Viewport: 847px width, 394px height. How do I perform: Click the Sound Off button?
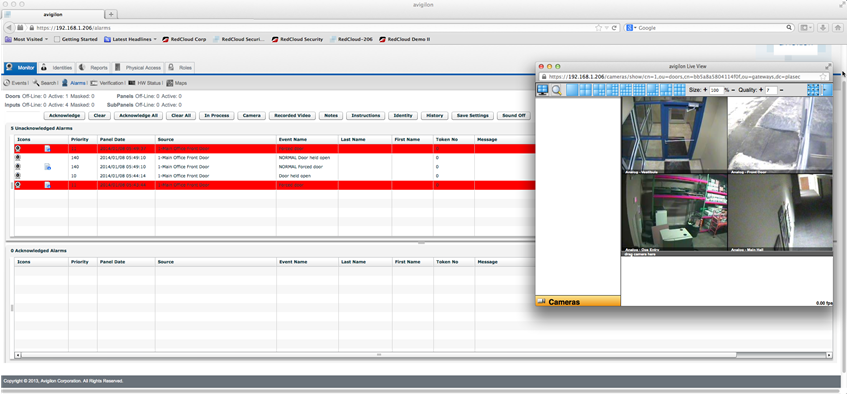coord(513,116)
